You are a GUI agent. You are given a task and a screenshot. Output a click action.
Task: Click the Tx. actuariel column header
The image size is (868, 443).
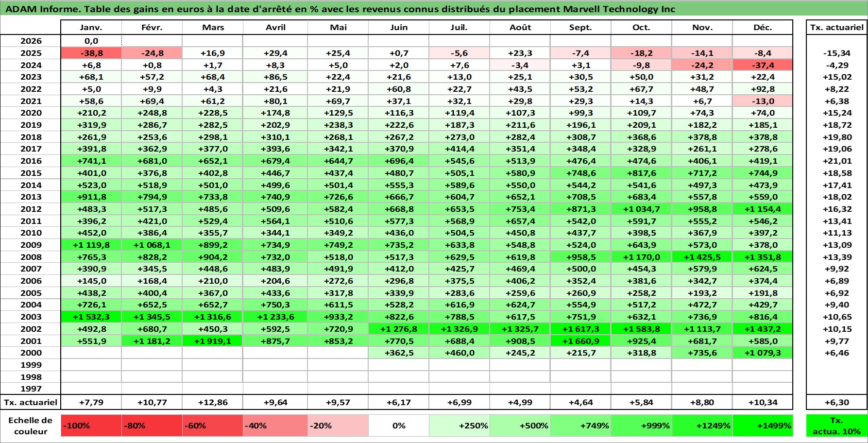836,27
